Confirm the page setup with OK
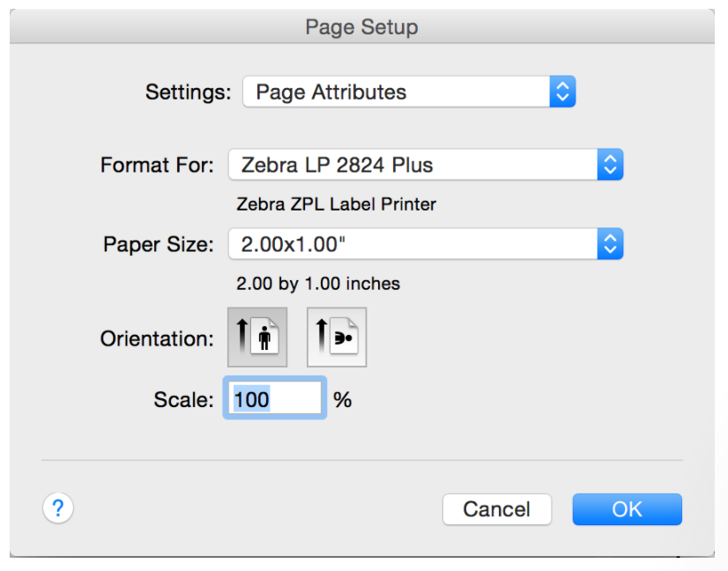The image size is (728, 571). (x=627, y=509)
